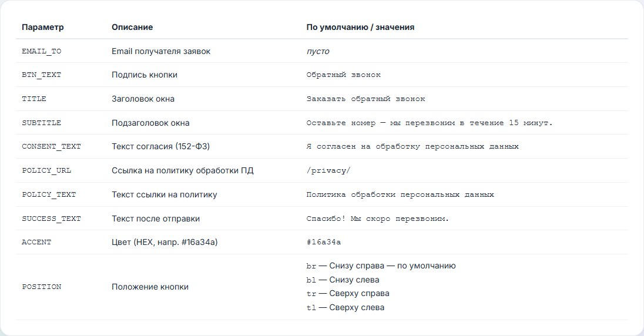Click the ACCENT parameter name
644x336 pixels.
coord(36,243)
